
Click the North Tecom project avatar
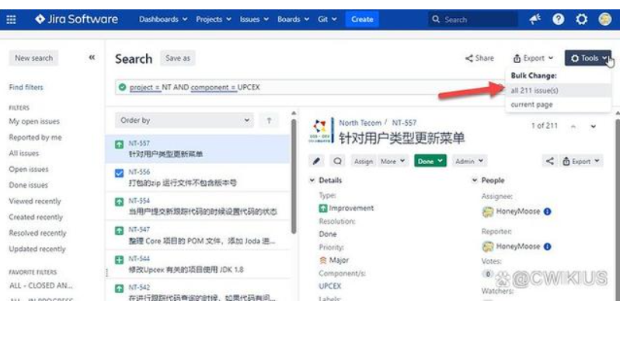[x=319, y=131]
